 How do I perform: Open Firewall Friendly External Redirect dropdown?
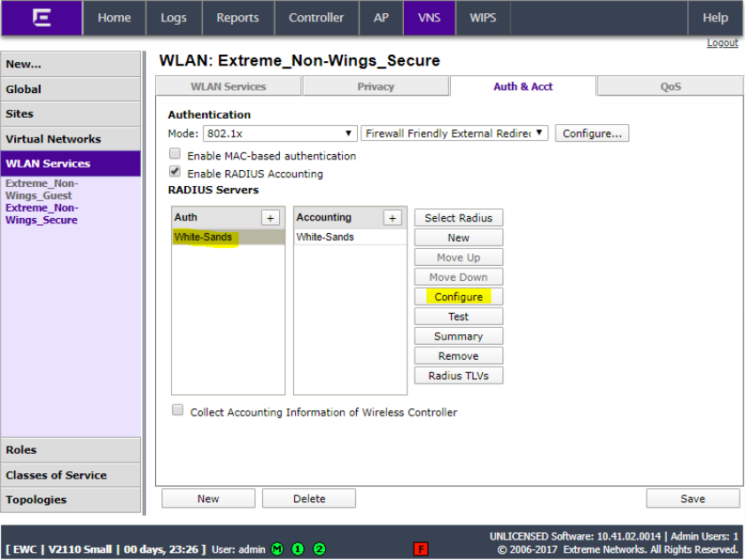point(454,134)
